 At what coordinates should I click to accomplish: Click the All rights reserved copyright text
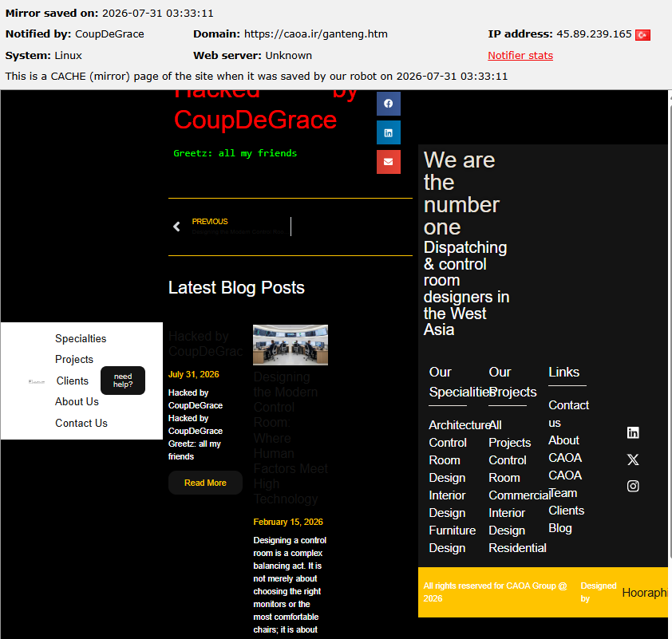tap(495, 592)
